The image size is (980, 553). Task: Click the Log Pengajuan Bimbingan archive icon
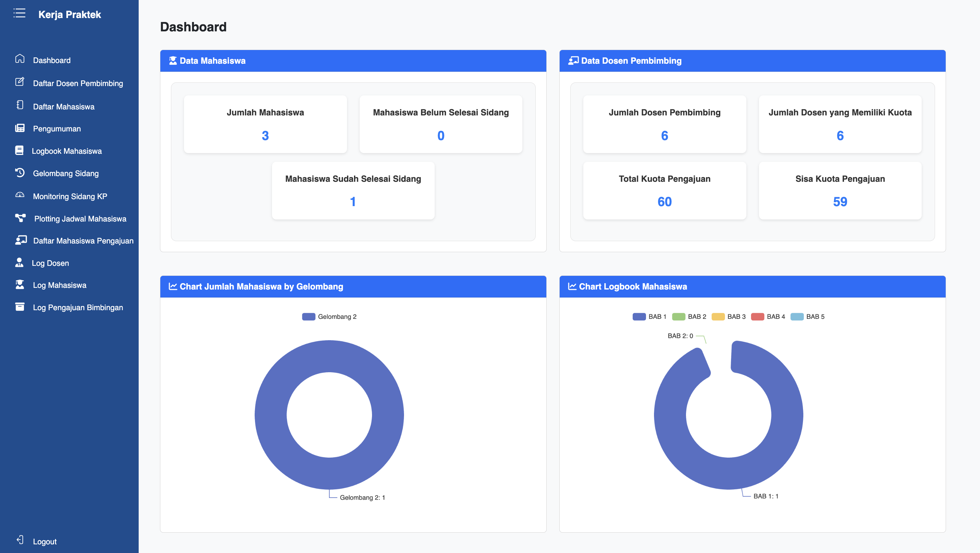tap(20, 307)
